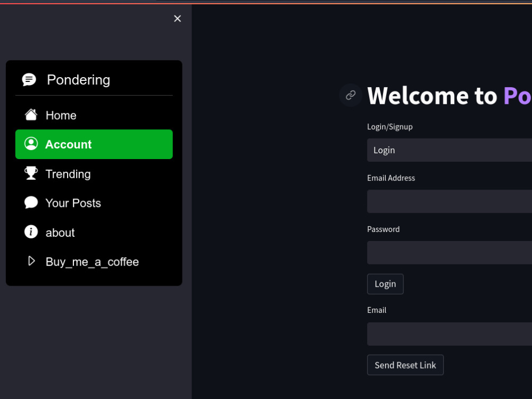Focus the Password input field
532x399 pixels.
450,252
